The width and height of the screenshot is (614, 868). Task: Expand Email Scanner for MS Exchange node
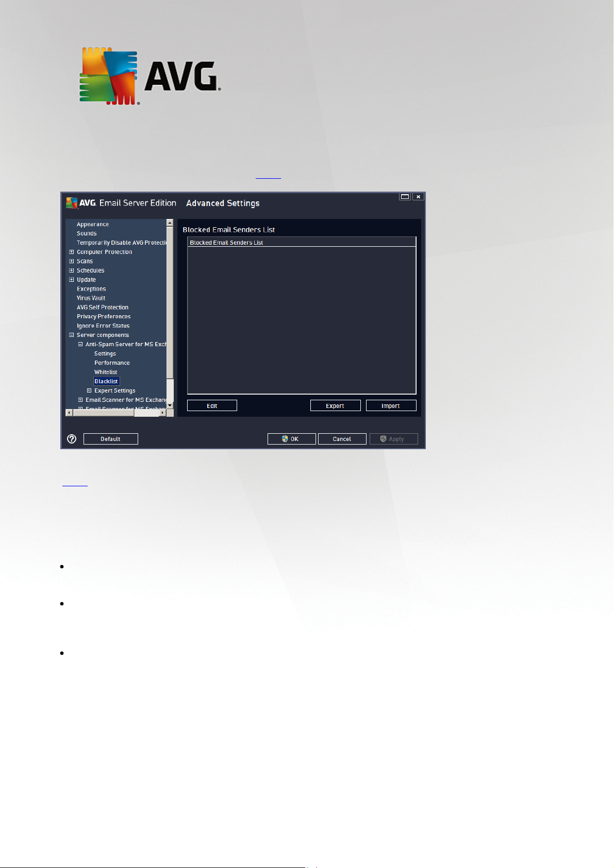pos(80,400)
